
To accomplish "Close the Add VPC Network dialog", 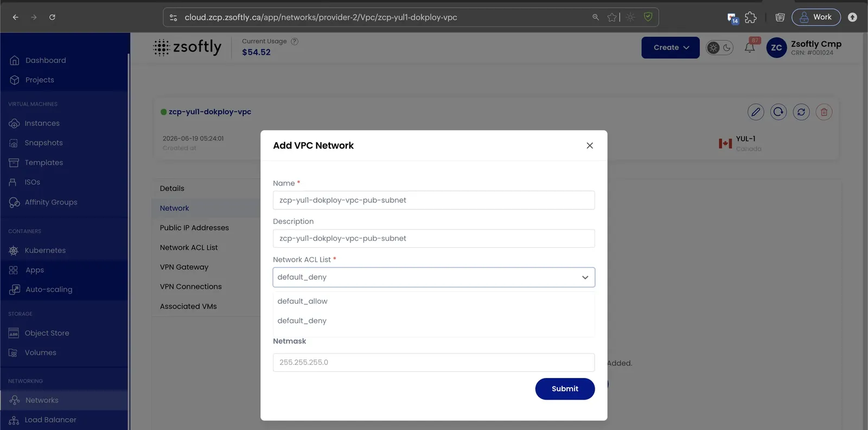I will (x=590, y=145).
